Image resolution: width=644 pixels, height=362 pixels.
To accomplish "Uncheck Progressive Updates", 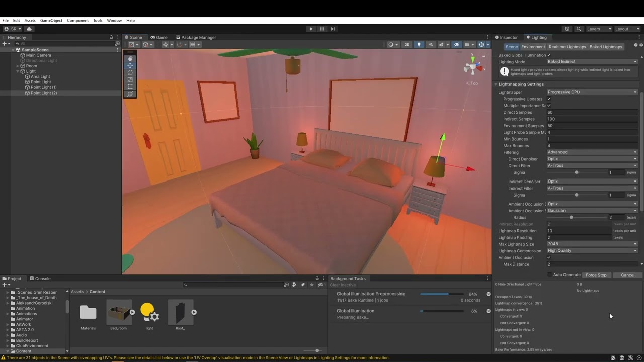I will 549,99.
